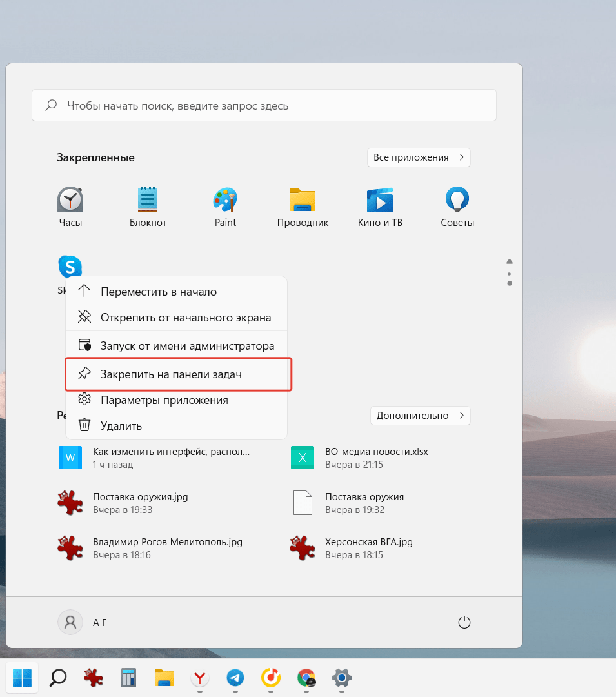Go to previous pinned apps page arrow
Screen dimensions: 616x697
510,261
